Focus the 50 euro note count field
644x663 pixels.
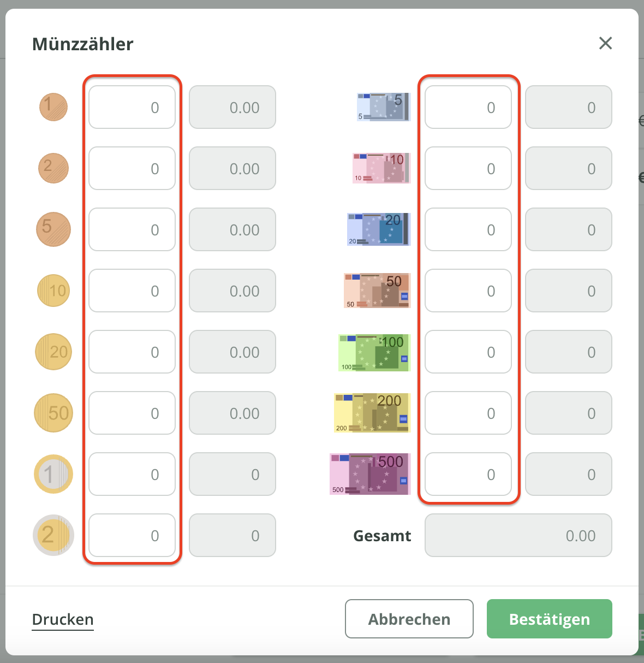(x=468, y=291)
